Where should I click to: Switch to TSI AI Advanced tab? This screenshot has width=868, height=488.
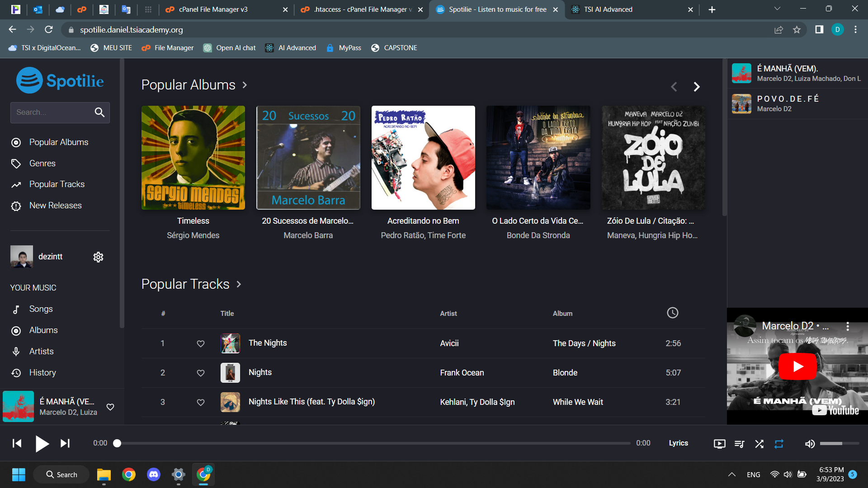pos(632,9)
